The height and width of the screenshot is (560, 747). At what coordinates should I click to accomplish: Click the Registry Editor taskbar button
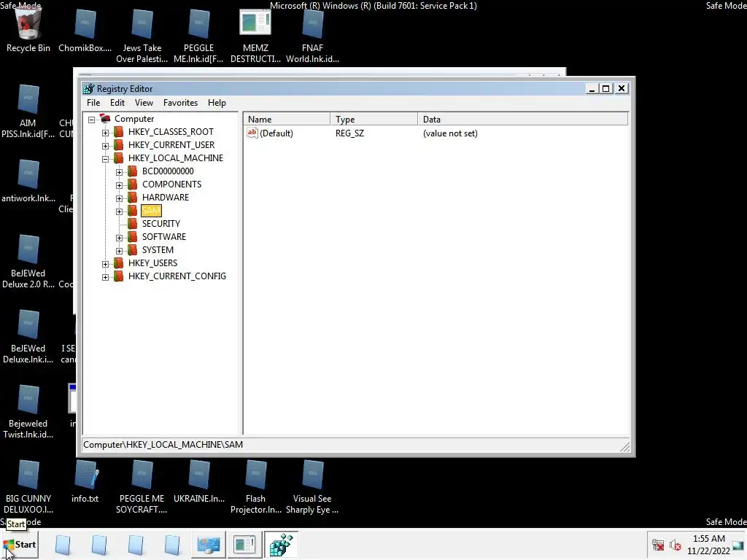pyautogui.click(x=281, y=545)
